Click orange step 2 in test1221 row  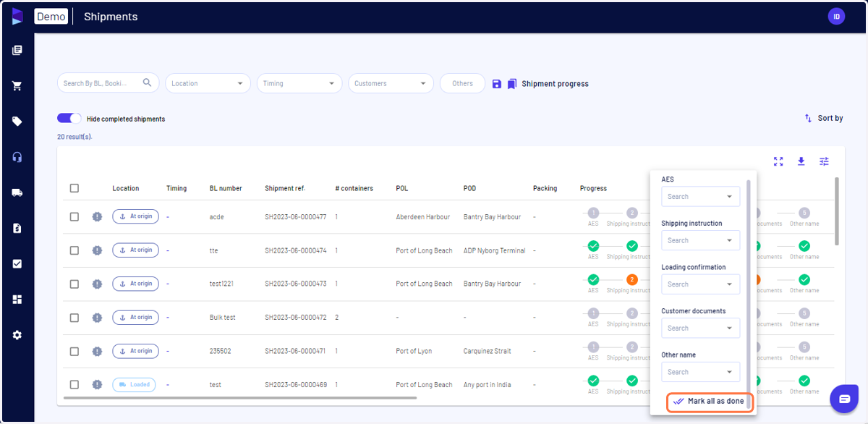click(x=631, y=280)
